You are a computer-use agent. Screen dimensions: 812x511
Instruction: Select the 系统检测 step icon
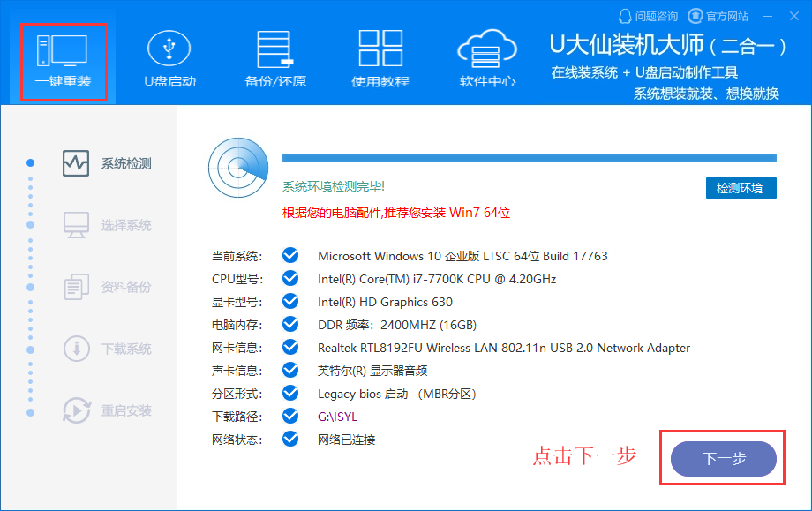click(76, 163)
